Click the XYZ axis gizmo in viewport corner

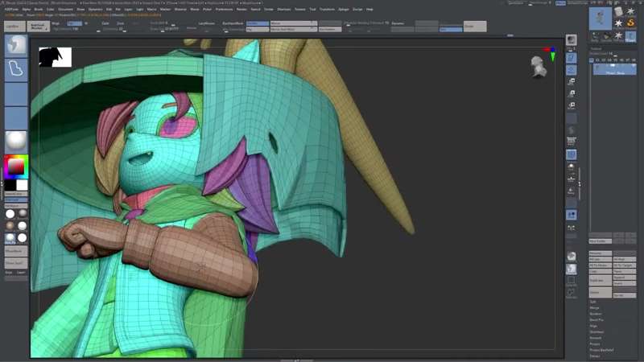[x=551, y=54]
